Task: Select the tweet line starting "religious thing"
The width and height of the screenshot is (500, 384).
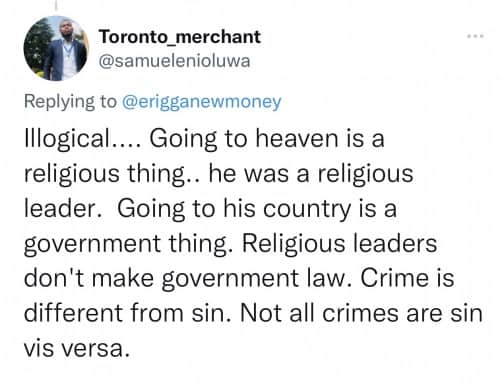Action: [x=219, y=174]
